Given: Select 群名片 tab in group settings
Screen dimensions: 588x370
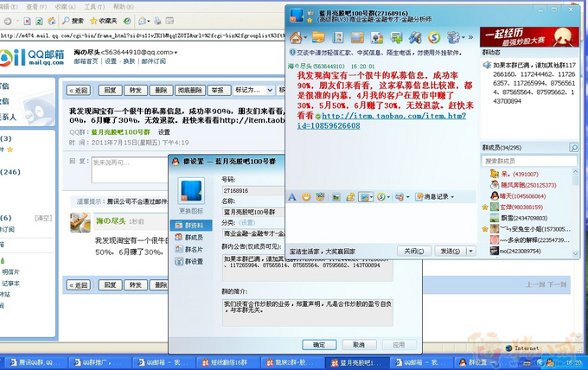Looking at the screenshot, I should point(195,249).
